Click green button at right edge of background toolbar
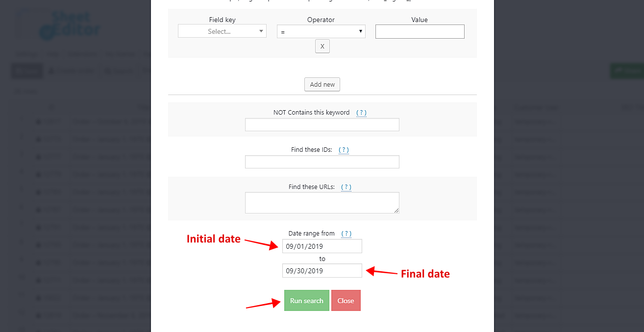This screenshot has height=332, width=644. (x=627, y=71)
